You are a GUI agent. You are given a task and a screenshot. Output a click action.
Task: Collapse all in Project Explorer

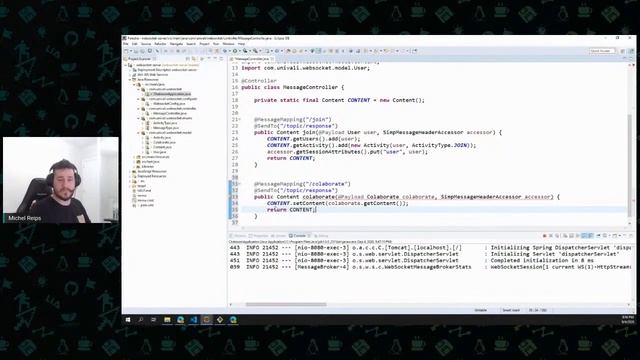tap(187, 59)
